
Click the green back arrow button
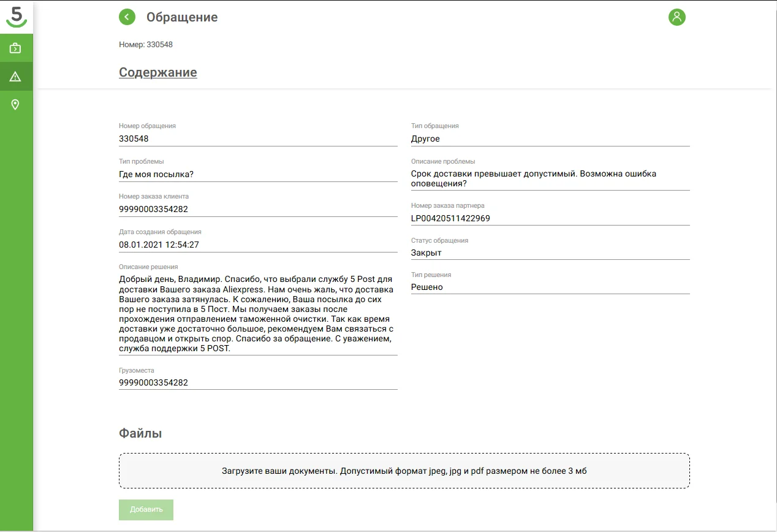127,17
